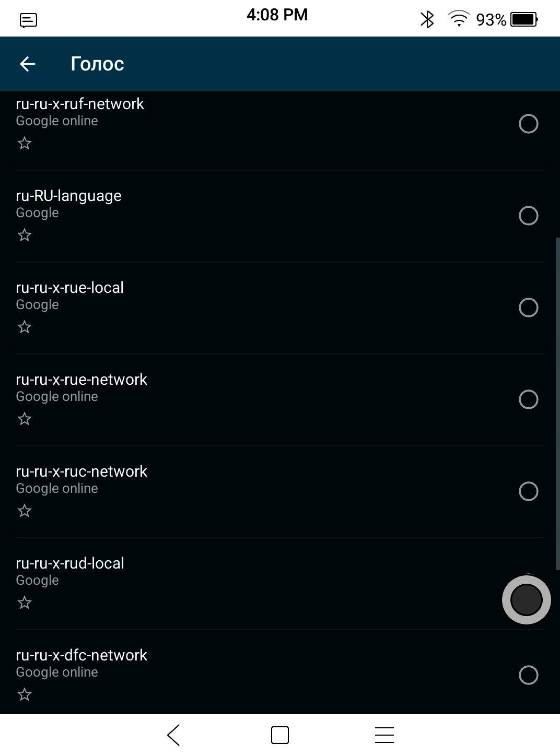Enable the ru-ru-x-rue-network radio option
The width and height of the screenshot is (560, 756).
tap(528, 399)
